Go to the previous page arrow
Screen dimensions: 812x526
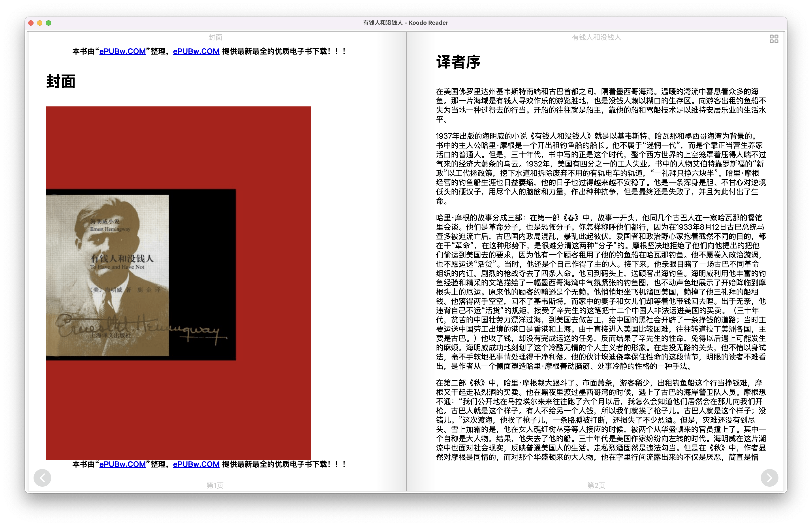point(42,478)
